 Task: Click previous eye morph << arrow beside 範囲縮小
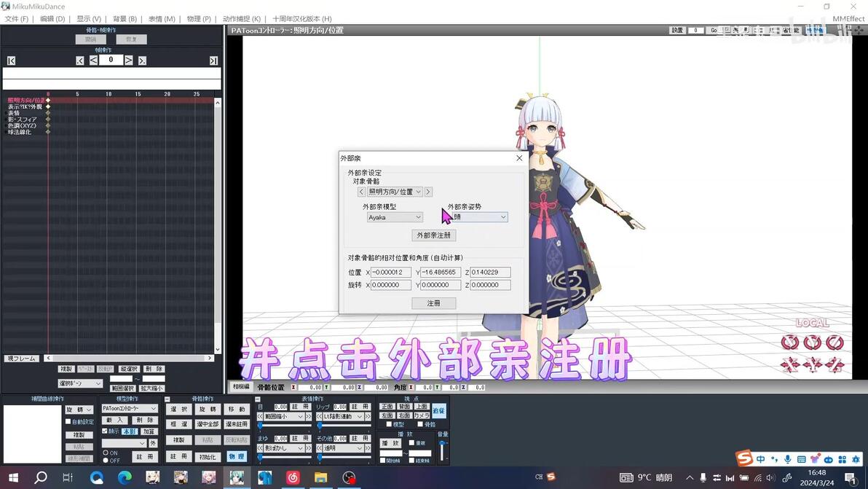click(x=260, y=416)
